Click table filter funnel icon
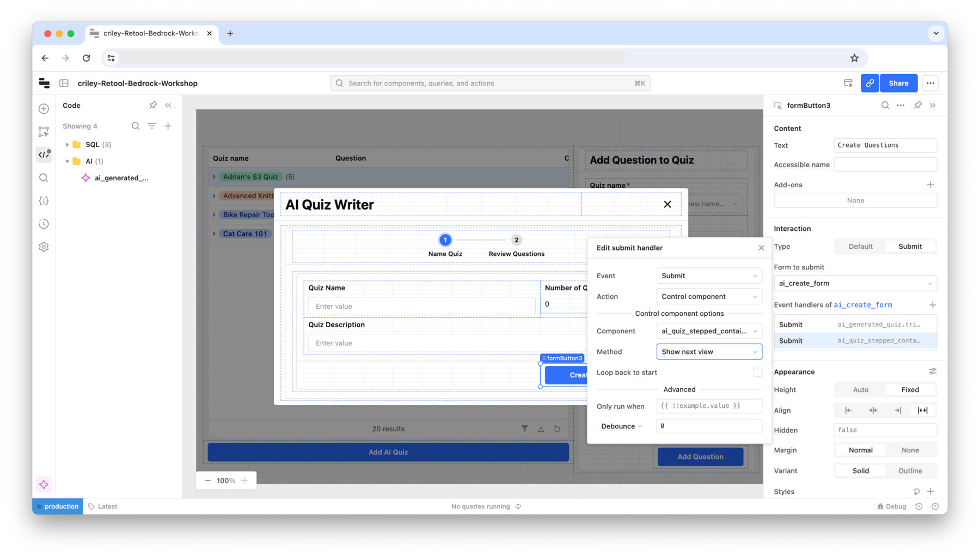This screenshot has height=557, width=980. [x=525, y=429]
